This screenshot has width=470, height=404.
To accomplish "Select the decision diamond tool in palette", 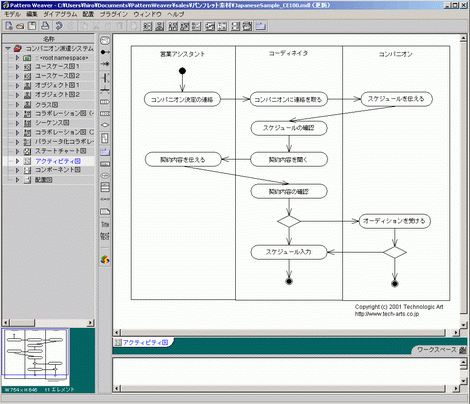I will [105, 125].
